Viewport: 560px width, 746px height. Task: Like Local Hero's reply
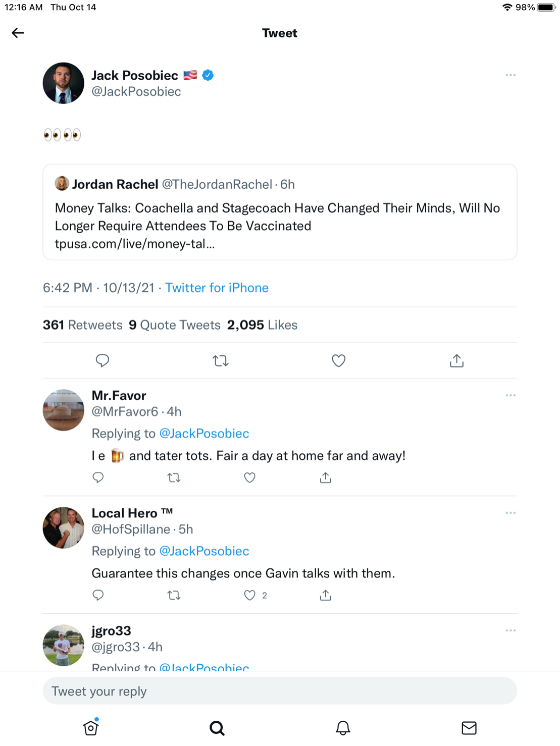click(249, 595)
